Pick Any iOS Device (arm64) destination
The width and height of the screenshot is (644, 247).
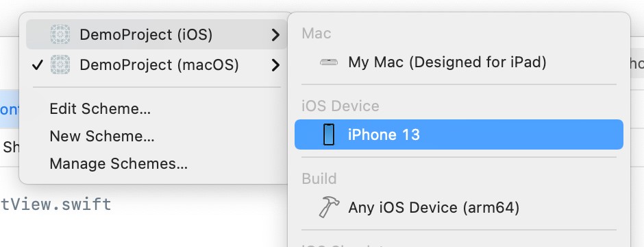coord(459,207)
